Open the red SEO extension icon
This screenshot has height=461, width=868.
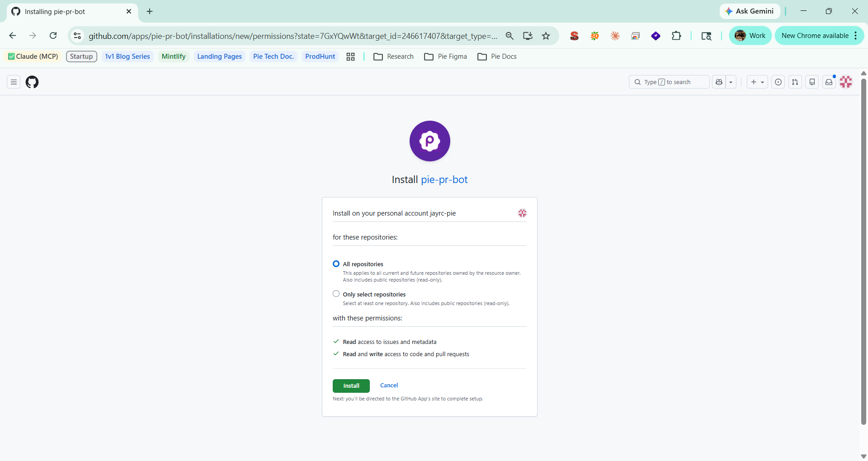pos(574,36)
